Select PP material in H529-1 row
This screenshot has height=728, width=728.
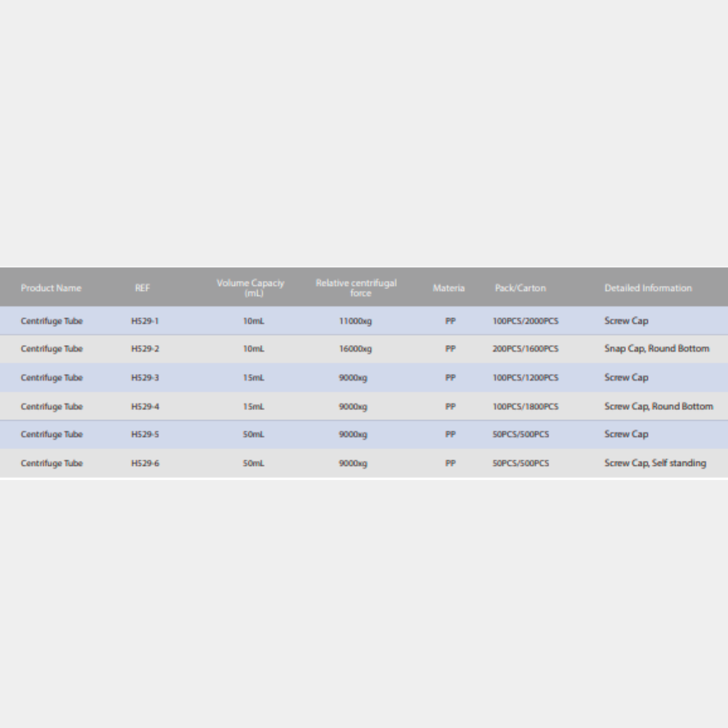click(451, 321)
